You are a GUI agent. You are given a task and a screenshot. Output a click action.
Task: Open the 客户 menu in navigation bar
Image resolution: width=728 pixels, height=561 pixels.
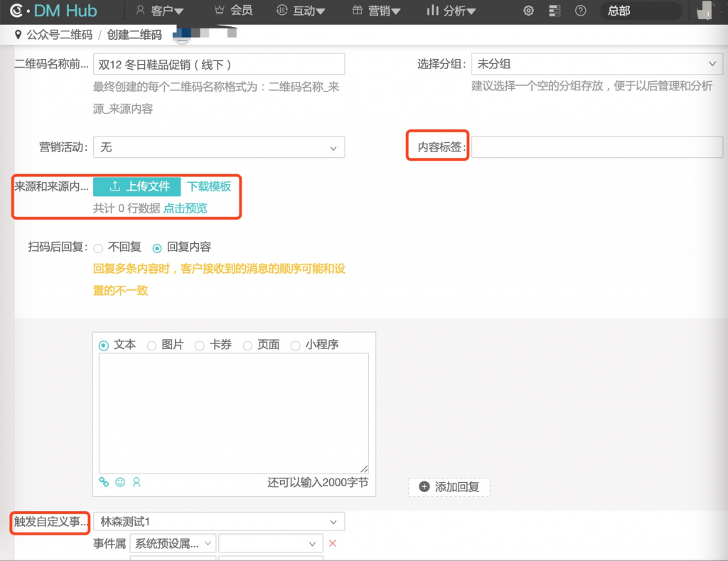(159, 11)
